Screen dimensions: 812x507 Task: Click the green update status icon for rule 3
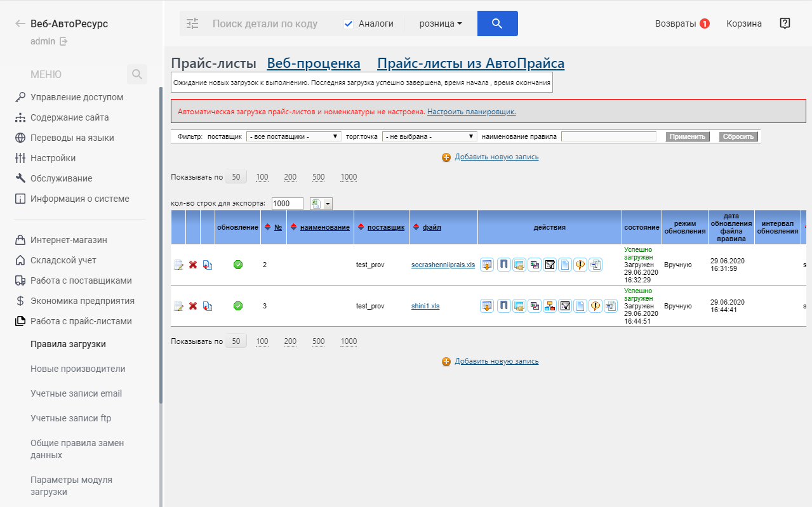click(x=238, y=306)
